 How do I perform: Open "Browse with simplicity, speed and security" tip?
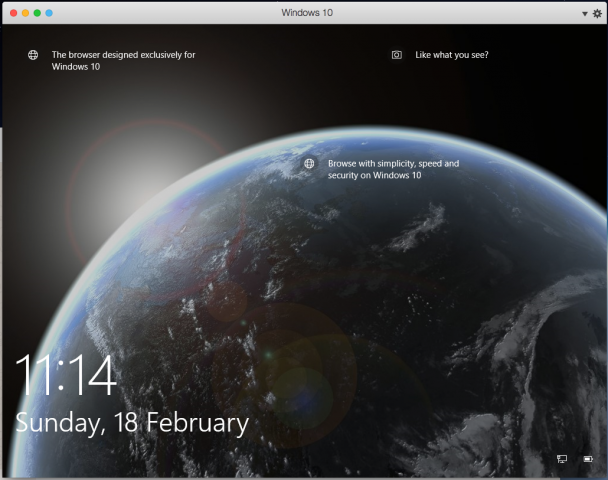coord(393,169)
